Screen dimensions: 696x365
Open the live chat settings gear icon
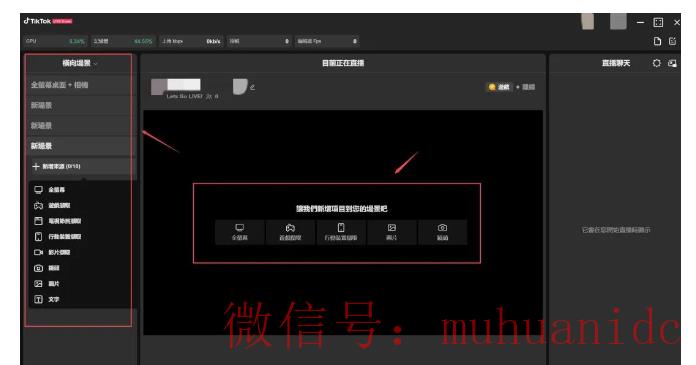(656, 63)
